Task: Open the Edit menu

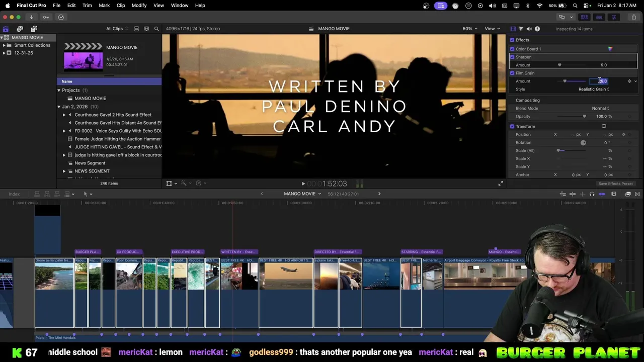Action: click(x=71, y=5)
